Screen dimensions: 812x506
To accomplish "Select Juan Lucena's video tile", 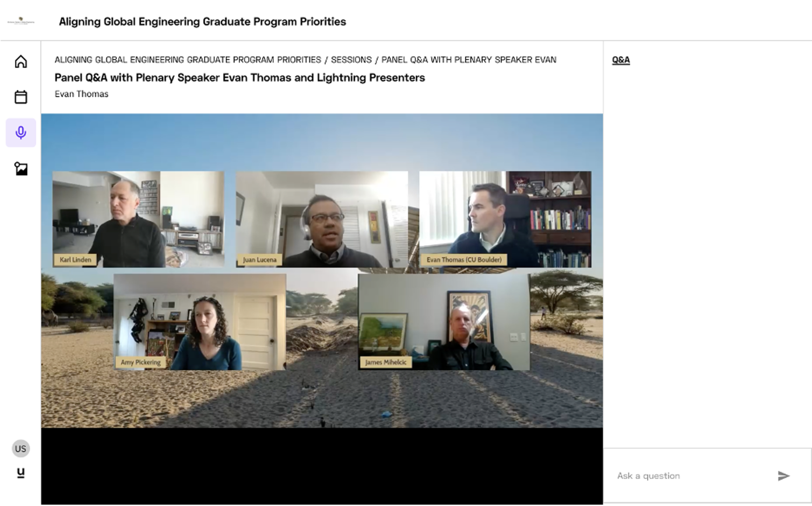I will pyautogui.click(x=322, y=219).
